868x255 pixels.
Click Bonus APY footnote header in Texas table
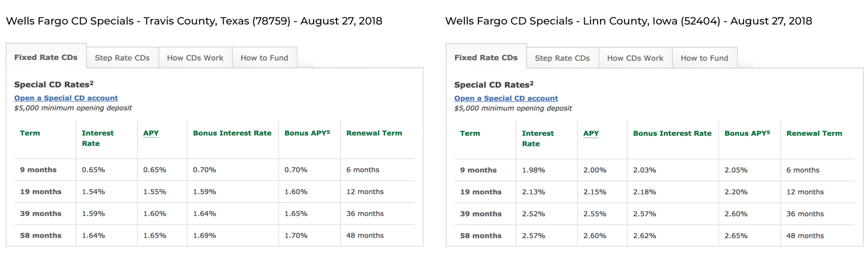tap(307, 133)
